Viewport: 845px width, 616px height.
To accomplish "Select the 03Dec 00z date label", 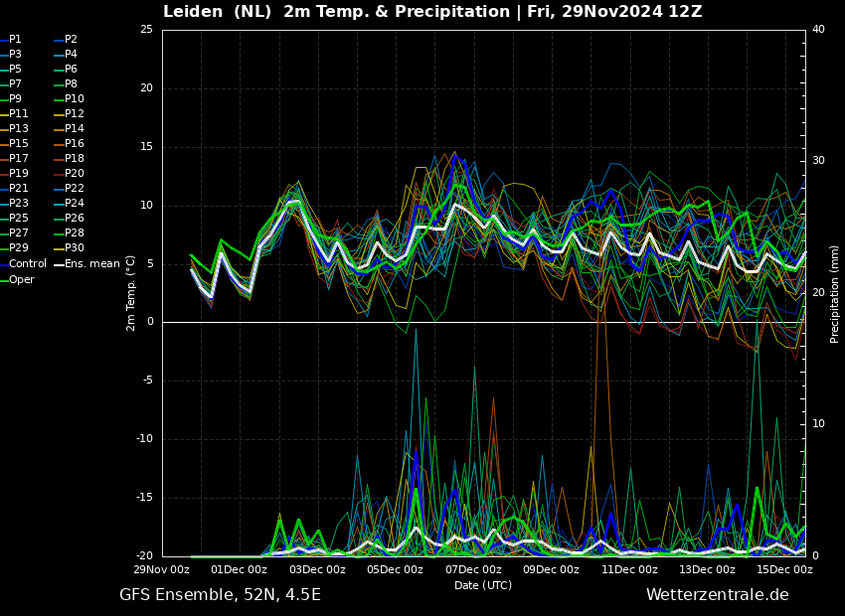I will point(318,569).
